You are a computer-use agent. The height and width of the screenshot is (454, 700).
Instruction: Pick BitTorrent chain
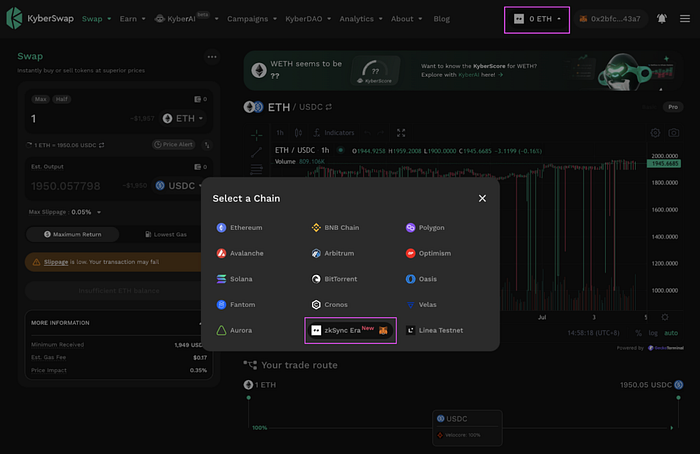[334, 279]
